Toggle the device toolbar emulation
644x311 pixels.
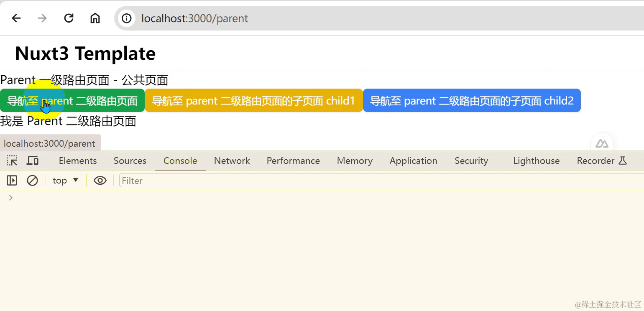33,161
